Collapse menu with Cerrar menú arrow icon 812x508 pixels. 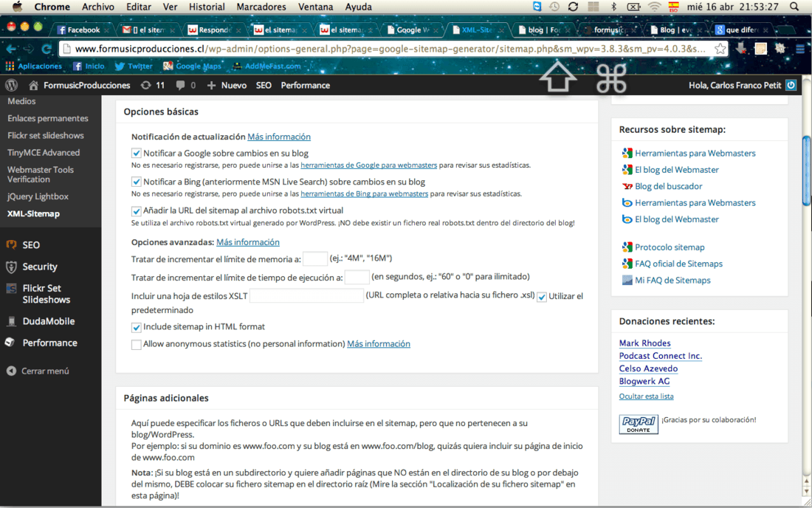pos(11,371)
